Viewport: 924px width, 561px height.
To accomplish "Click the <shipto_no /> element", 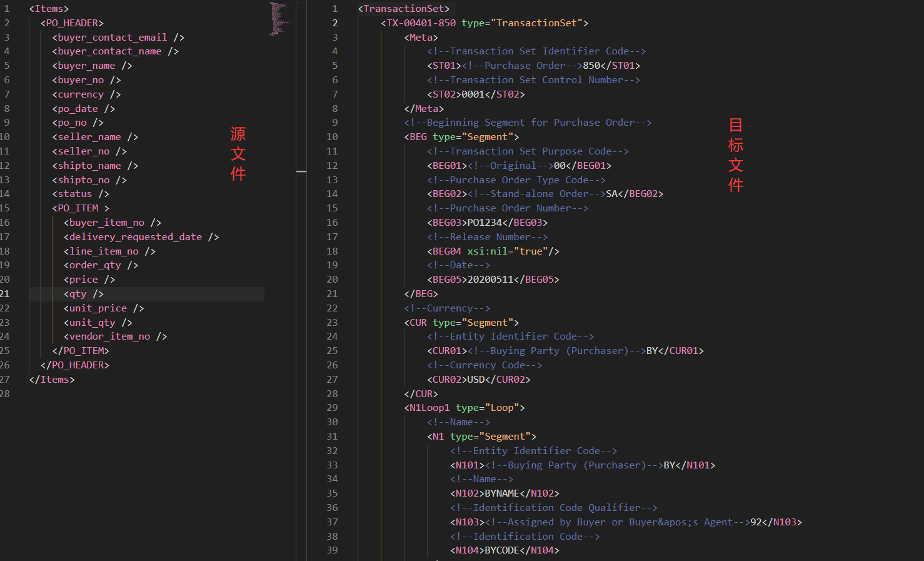I will pos(89,180).
